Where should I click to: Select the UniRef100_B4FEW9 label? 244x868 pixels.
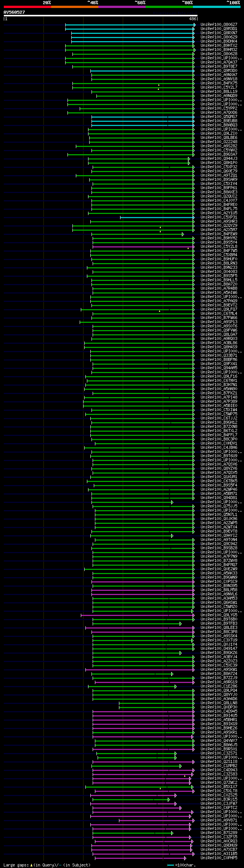(219, 234)
